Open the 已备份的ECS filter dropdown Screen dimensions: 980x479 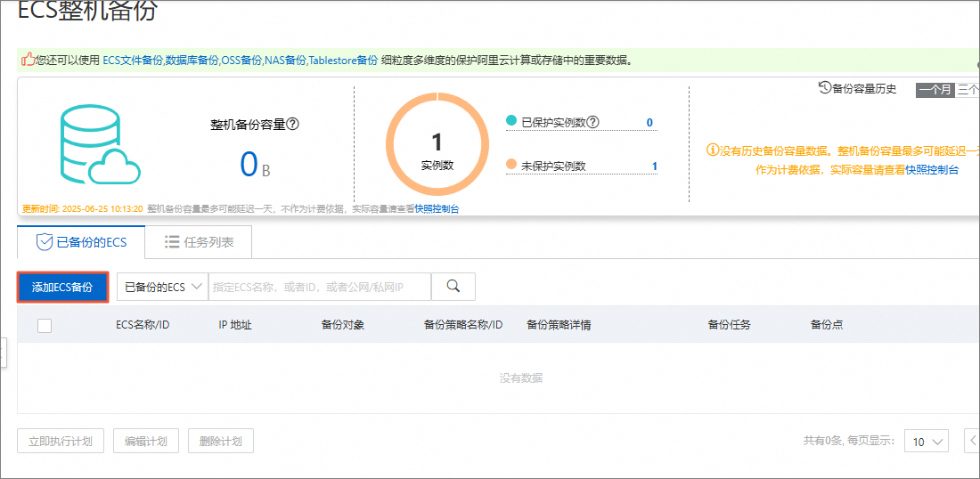point(162,287)
